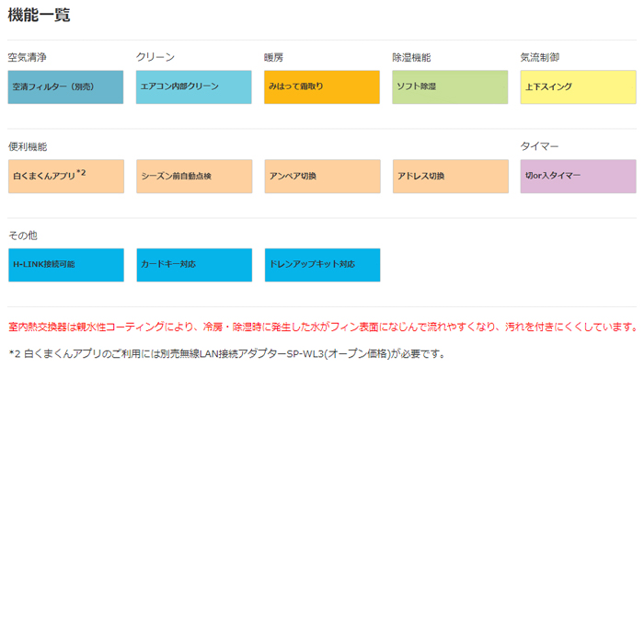This screenshot has height=644, width=644.
Task: Click the シーズン前自動点検 feature box
Action: click(x=193, y=176)
